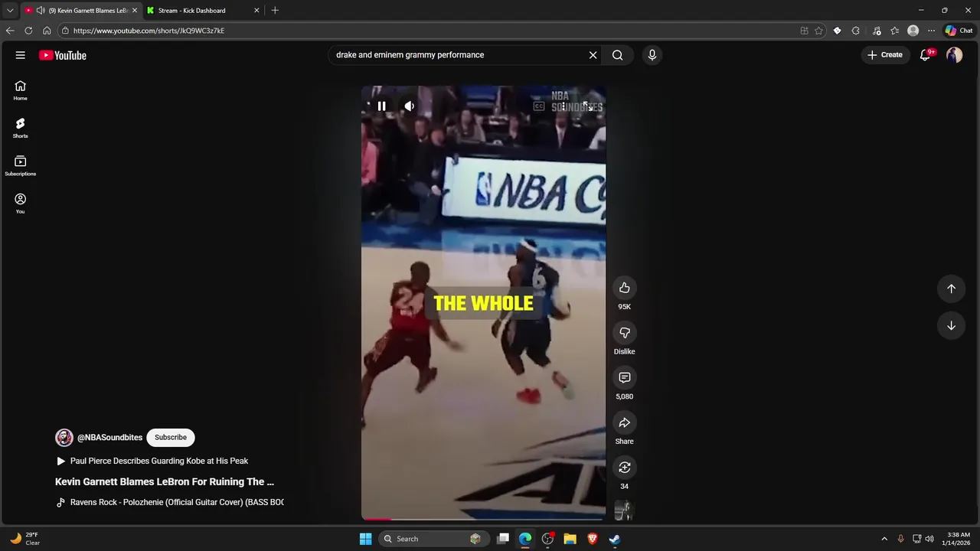Close the Kick Dashboard tab
Viewport: 980px width, 551px height.
click(256, 11)
